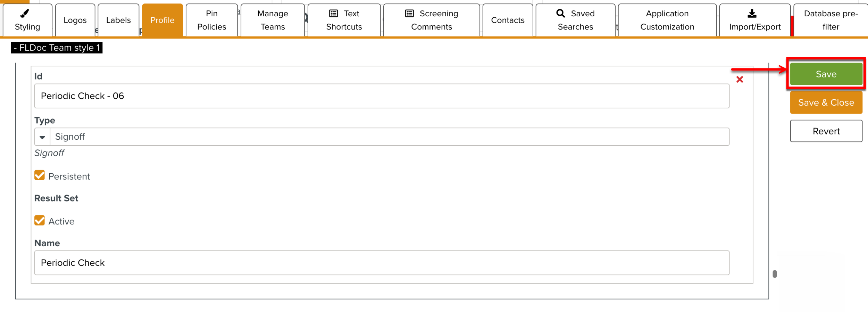Viewport: 868px width, 312px height.
Task: Open the Styling tab with brush icon
Action: point(27,20)
